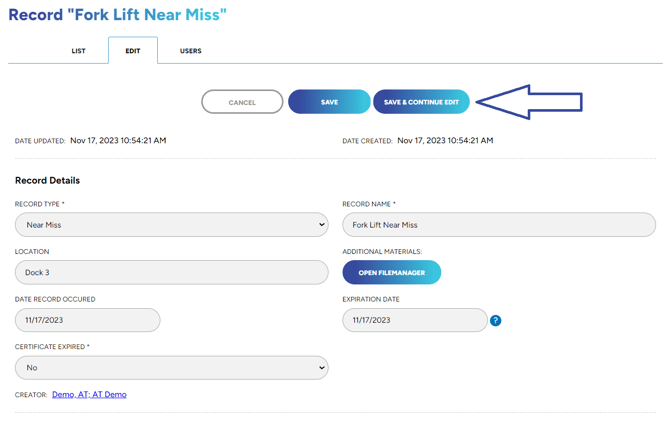
Task: Click Save & Continue Edit
Action: click(421, 102)
